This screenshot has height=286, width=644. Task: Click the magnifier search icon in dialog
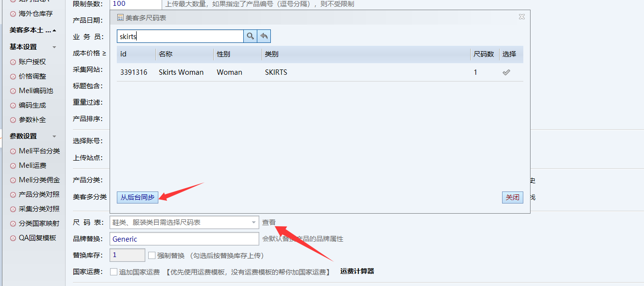click(x=250, y=36)
